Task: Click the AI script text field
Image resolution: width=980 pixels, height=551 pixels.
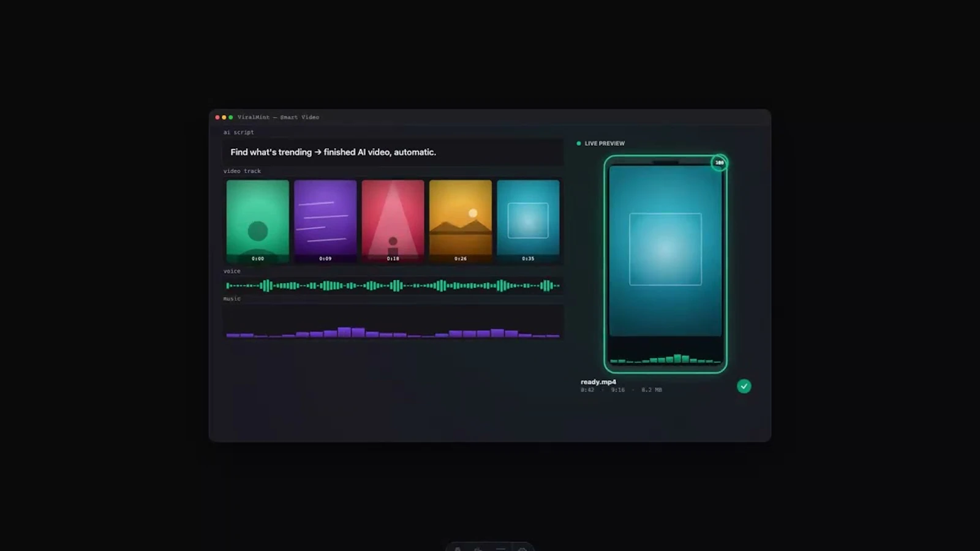Action: coord(393,152)
